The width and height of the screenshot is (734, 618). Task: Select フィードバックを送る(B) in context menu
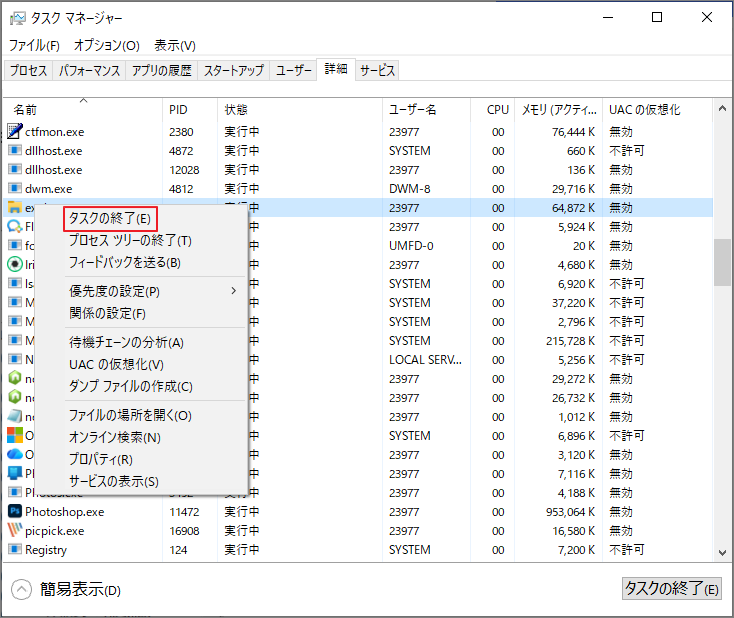(125, 263)
